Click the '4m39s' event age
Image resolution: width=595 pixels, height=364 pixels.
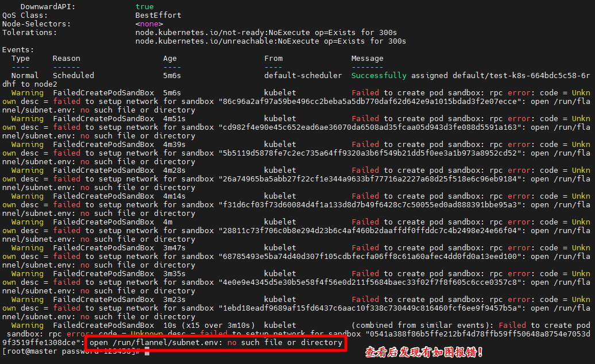click(x=174, y=145)
